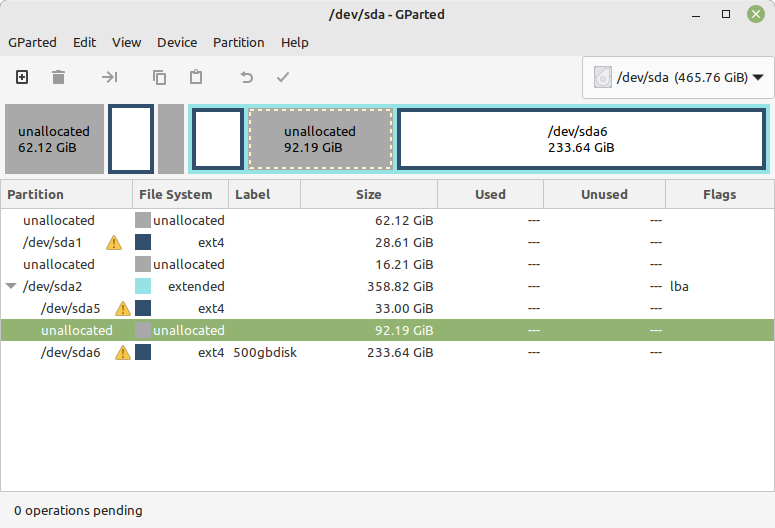The height and width of the screenshot is (528, 775).
Task: Select the /dev/sda6 block in disk map
Action: pos(582,139)
